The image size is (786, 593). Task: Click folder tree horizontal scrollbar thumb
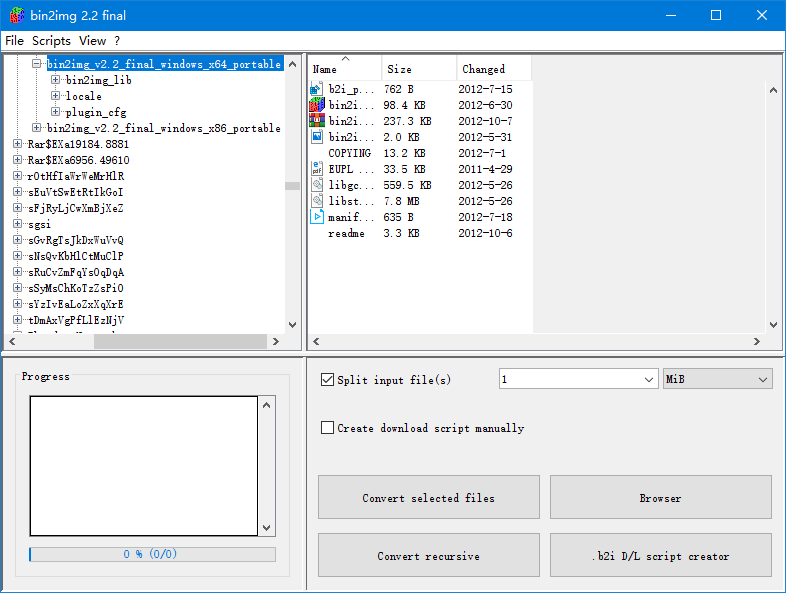coord(180,341)
